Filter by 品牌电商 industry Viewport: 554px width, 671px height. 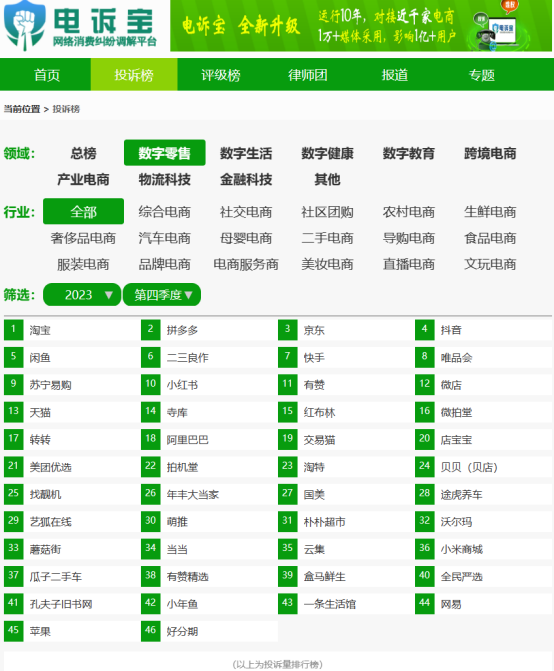(x=165, y=264)
